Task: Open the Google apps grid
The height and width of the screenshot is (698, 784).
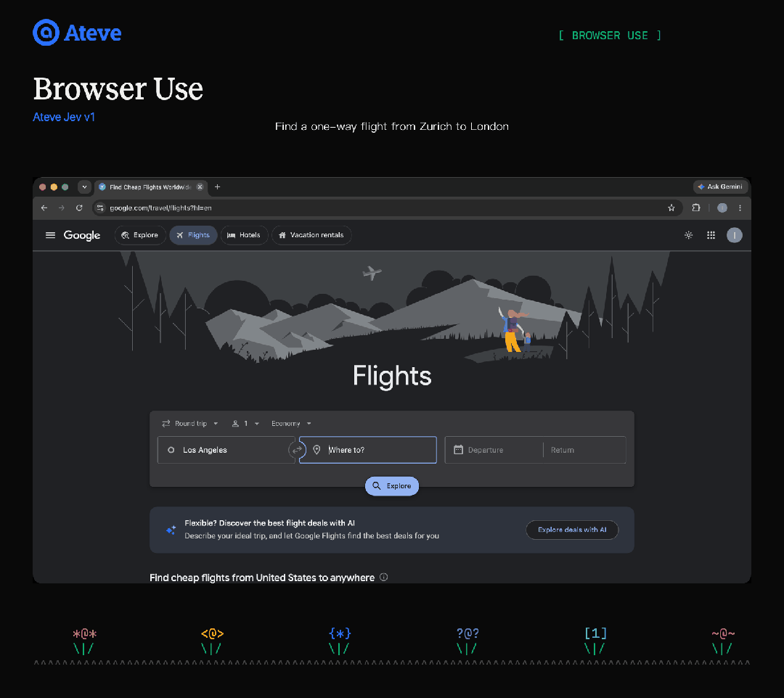Action: tap(711, 235)
